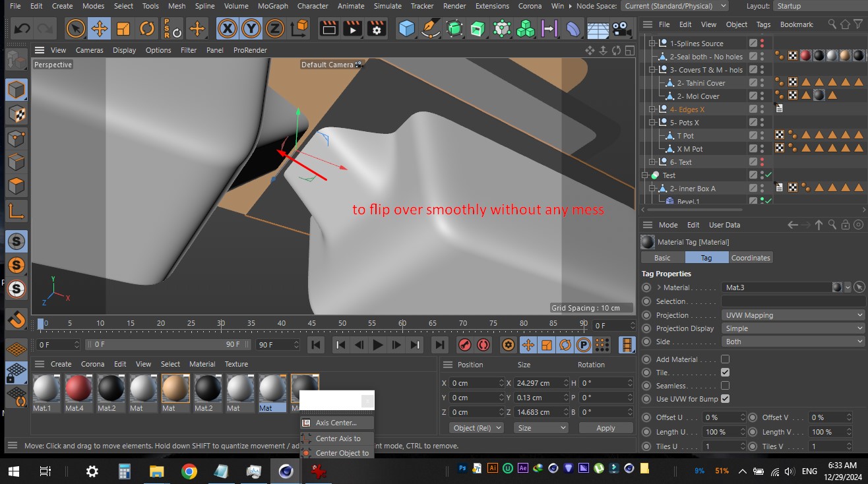This screenshot has width=868, height=484.
Task: Click the Apply button
Action: tap(605, 427)
